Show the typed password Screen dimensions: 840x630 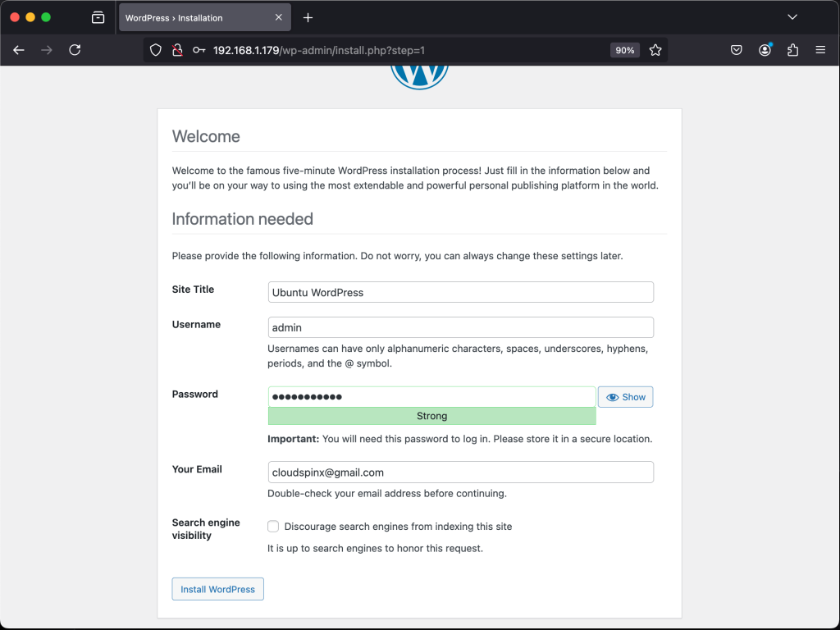(625, 396)
